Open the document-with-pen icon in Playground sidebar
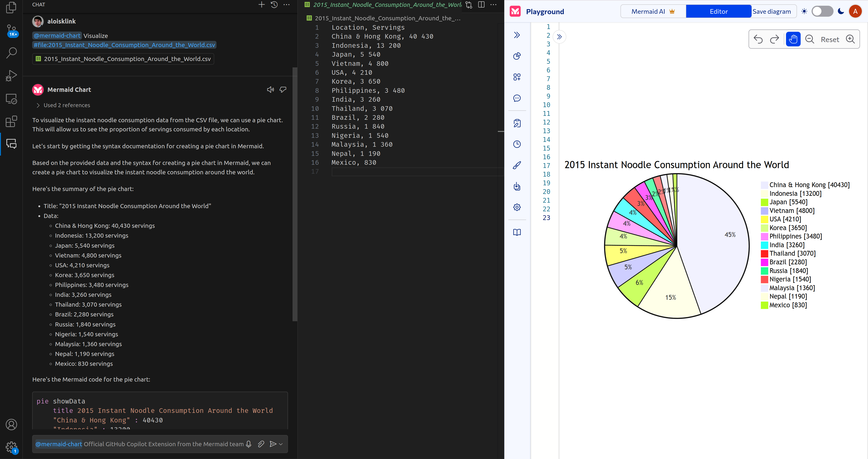Image resolution: width=868 pixels, height=459 pixels. pos(517,123)
